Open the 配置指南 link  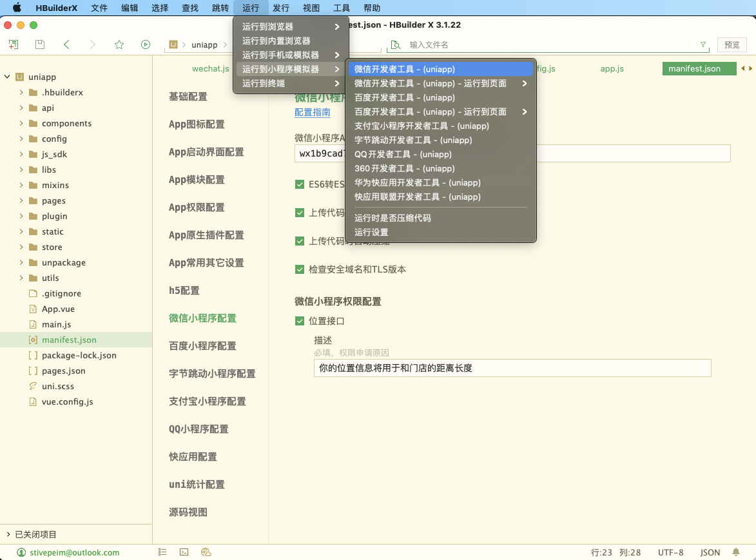point(313,112)
